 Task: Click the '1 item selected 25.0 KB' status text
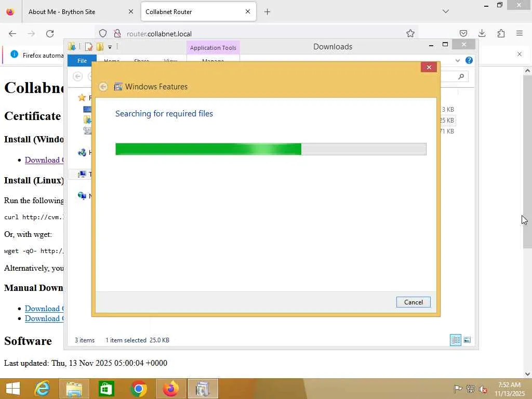(137, 340)
